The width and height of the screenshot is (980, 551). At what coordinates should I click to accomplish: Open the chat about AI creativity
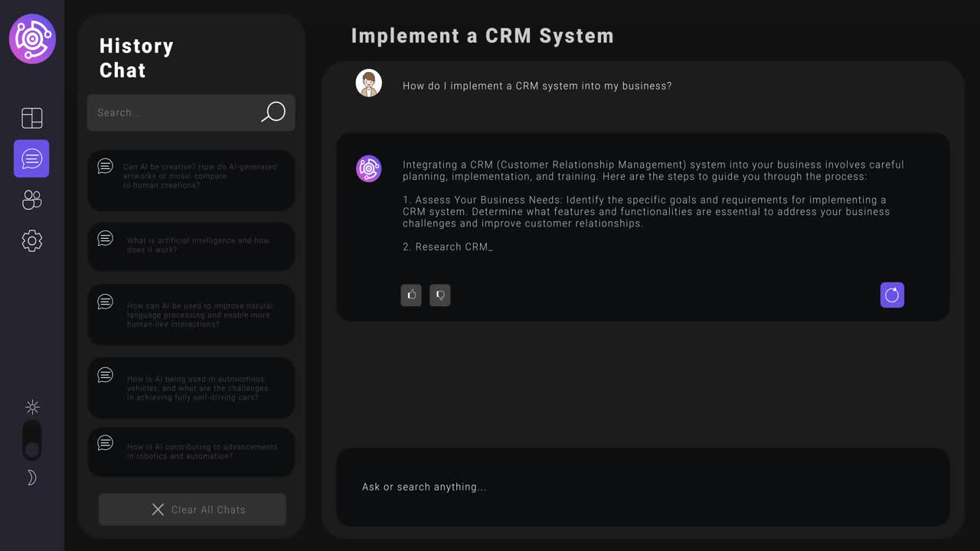point(191,180)
